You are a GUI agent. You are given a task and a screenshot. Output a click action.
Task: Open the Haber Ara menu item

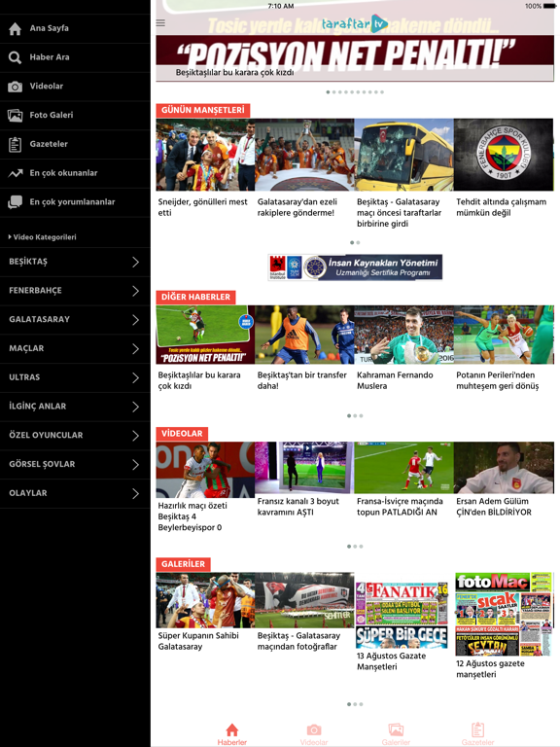click(x=75, y=57)
